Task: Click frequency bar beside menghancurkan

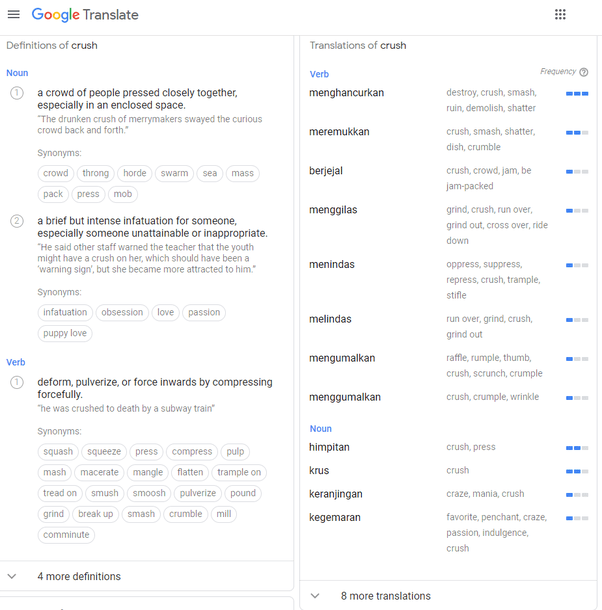Action: (x=576, y=93)
